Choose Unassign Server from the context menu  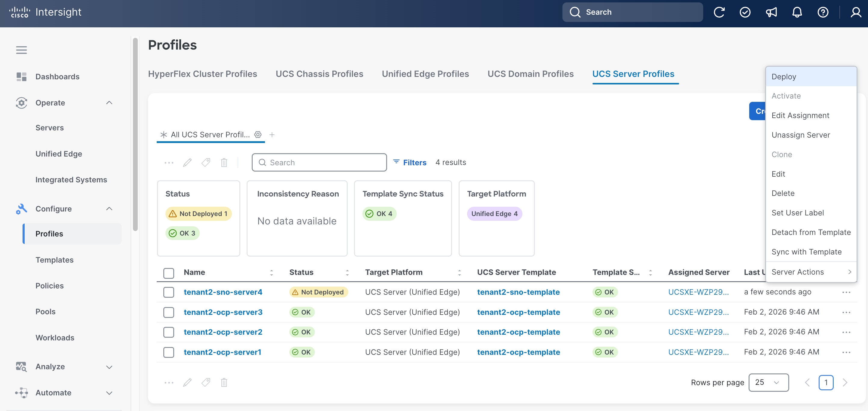click(811, 135)
